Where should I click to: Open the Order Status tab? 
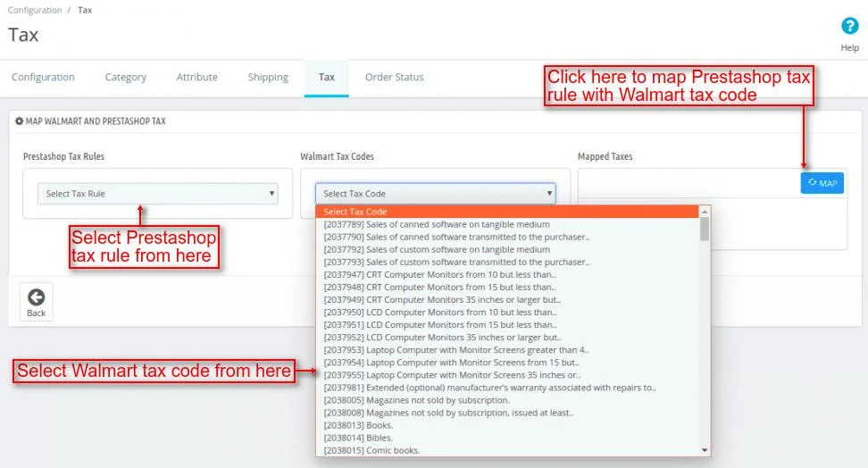[x=394, y=77]
